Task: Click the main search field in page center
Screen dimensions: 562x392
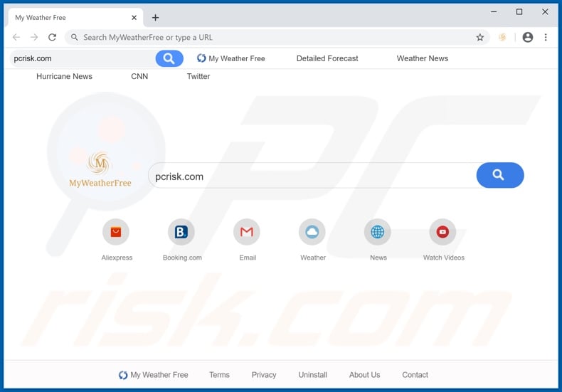Action: pos(312,175)
